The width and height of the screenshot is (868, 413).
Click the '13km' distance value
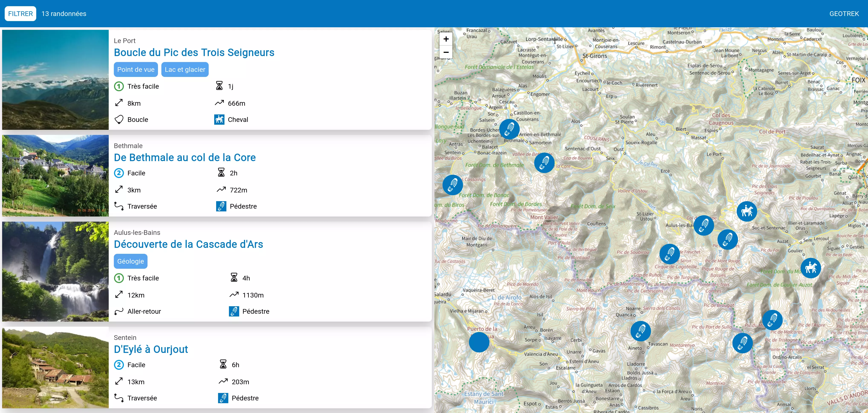point(136,382)
